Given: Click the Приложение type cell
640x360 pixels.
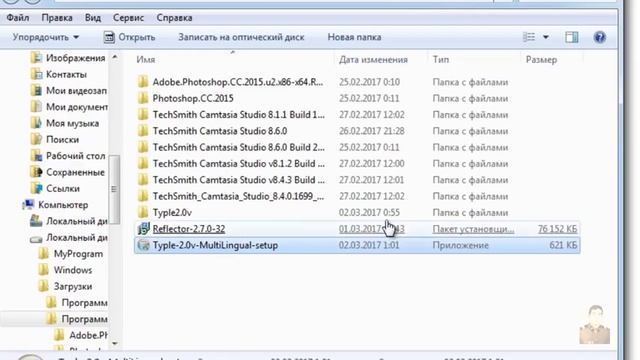Looking at the screenshot, I should click(x=460, y=245).
